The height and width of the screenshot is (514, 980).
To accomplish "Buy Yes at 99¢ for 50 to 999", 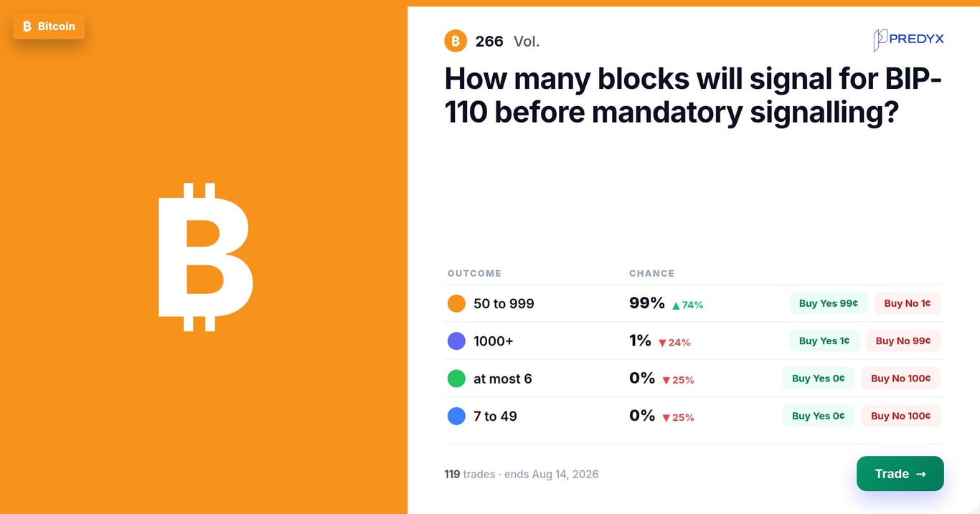I will (x=829, y=303).
